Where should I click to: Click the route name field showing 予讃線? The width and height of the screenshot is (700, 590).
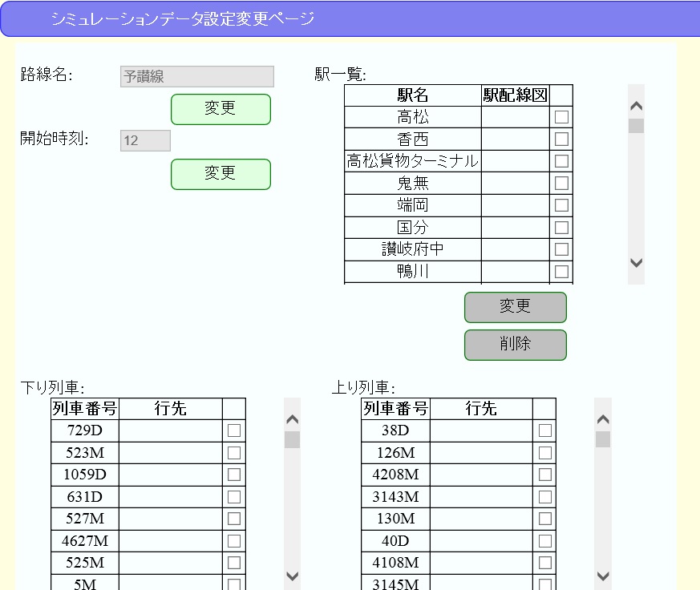(x=196, y=76)
